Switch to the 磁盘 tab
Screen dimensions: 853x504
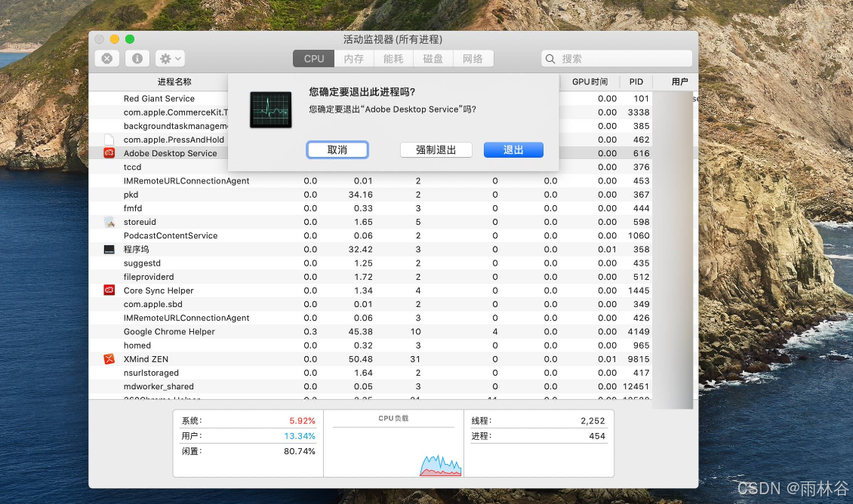pos(433,59)
